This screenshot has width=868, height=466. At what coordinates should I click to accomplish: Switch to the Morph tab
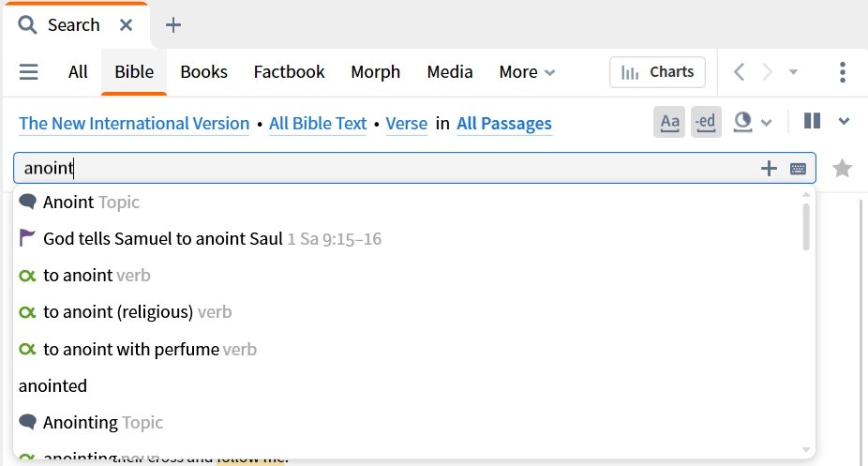(x=375, y=72)
